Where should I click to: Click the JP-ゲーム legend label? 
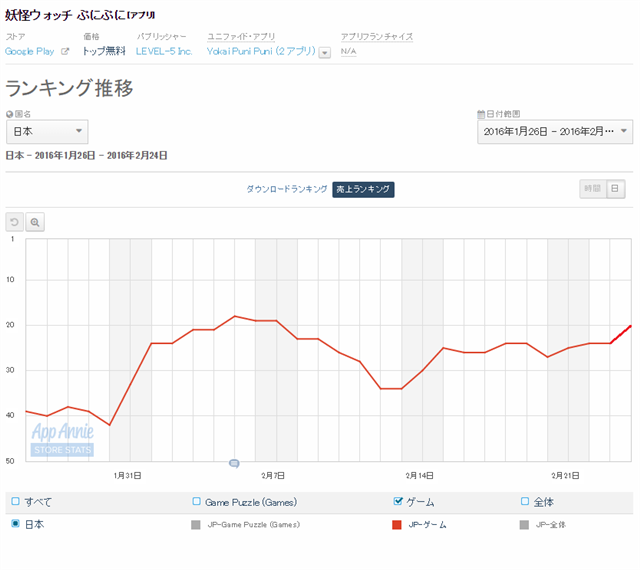pyautogui.click(x=427, y=525)
